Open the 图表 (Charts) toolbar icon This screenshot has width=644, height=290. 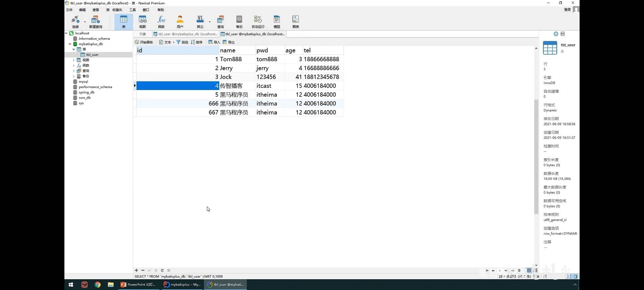click(296, 22)
